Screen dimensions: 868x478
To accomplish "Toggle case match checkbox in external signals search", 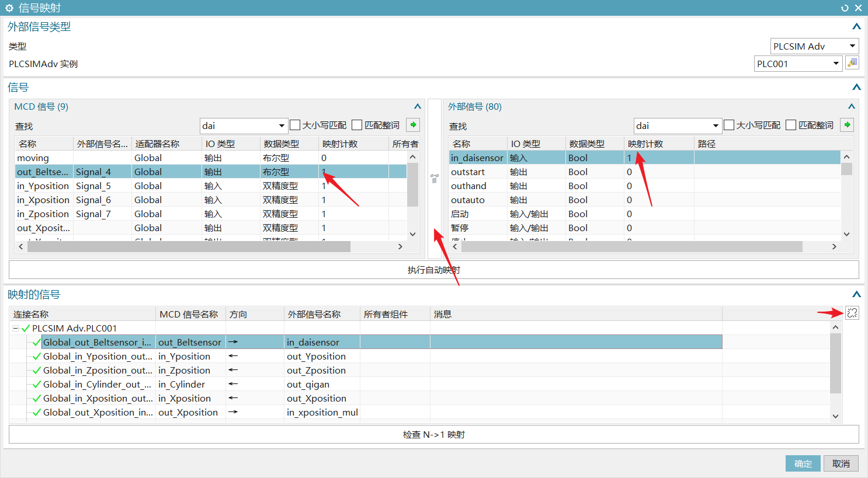I will tap(729, 125).
